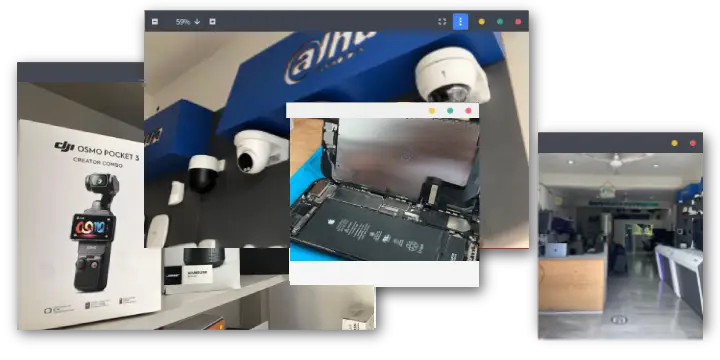Close security camera viewer with red dot

tap(518, 22)
